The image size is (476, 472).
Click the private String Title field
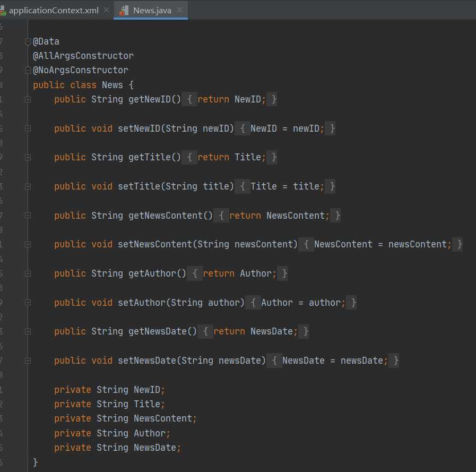point(110,404)
